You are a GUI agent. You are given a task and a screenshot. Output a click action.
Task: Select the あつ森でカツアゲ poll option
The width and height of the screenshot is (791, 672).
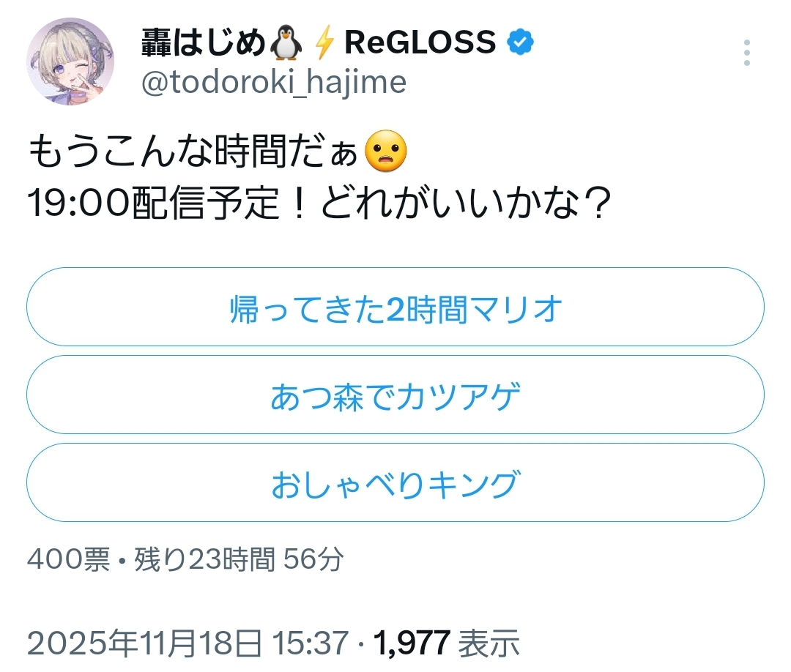(395, 395)
